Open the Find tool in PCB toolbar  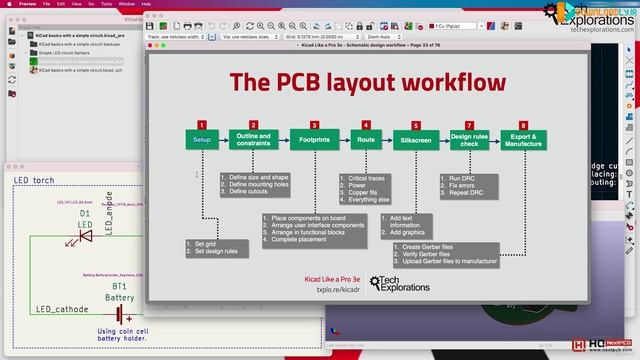pos(236,26)
